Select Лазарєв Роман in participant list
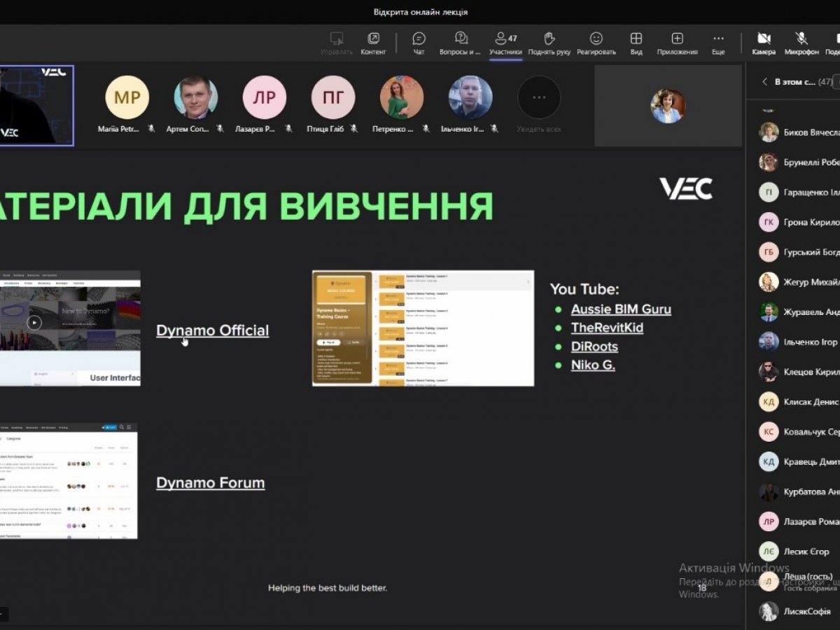The width and height of the screenshot is (840, 630). tap(799, 521)
